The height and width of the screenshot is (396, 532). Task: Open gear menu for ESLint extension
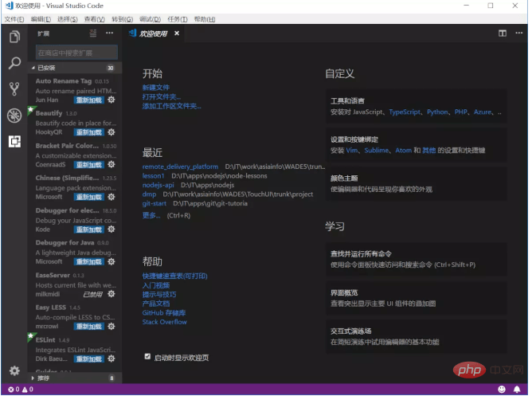click(x=111, y=359)
